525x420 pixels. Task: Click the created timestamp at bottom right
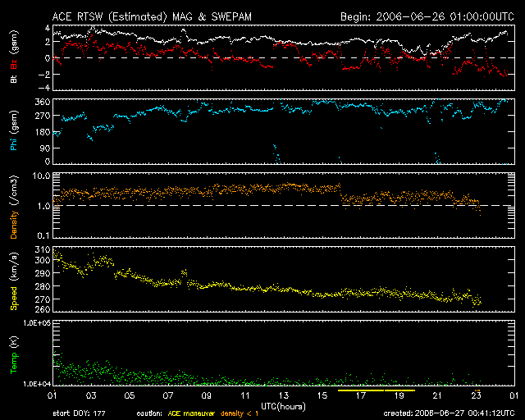click(449, 413)
